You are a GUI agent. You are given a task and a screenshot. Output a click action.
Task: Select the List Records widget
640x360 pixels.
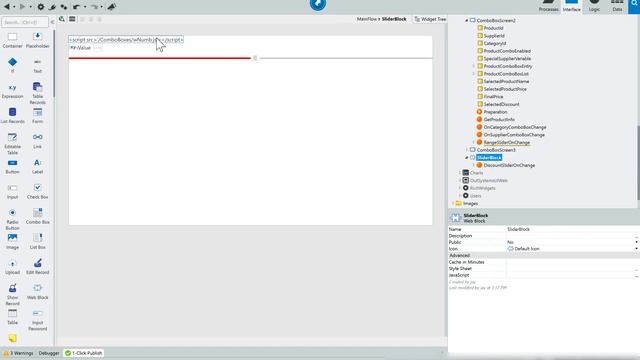(12, 116)
